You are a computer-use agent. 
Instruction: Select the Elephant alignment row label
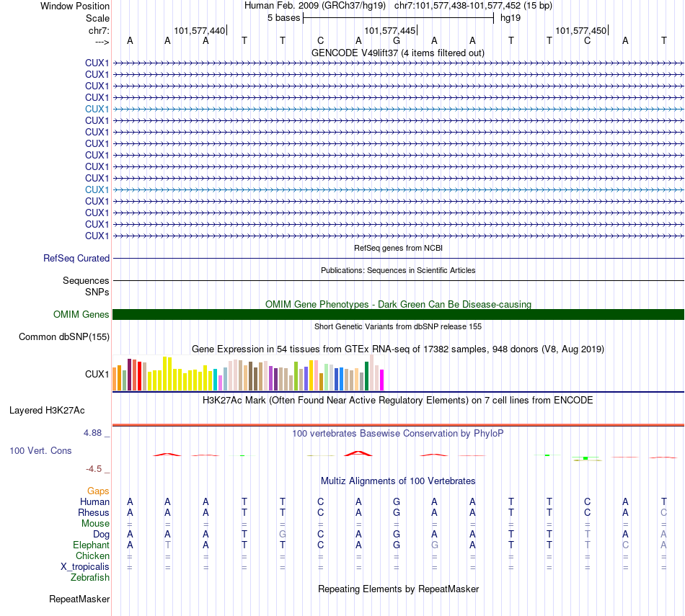[92, 545]
